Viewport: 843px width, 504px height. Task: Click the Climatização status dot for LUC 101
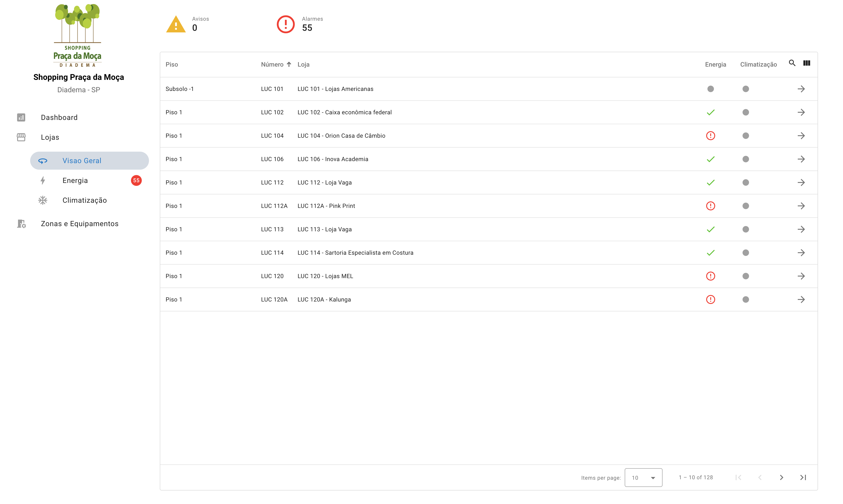(x=746, y=89)
